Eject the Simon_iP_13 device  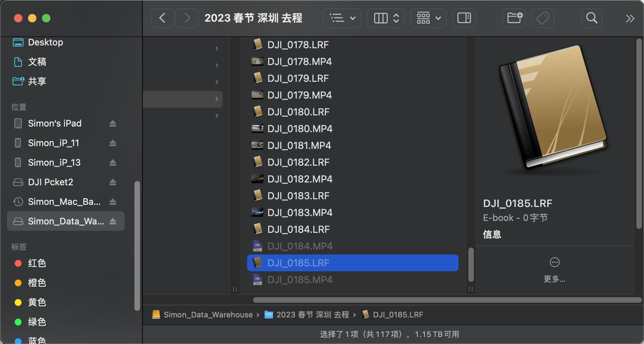(113, 163)
